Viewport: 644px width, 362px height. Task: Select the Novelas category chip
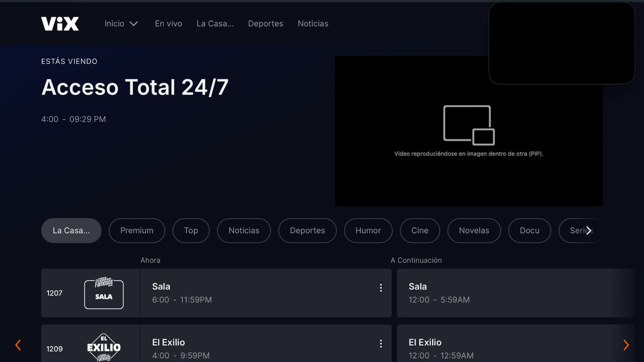tap(474, 230)
